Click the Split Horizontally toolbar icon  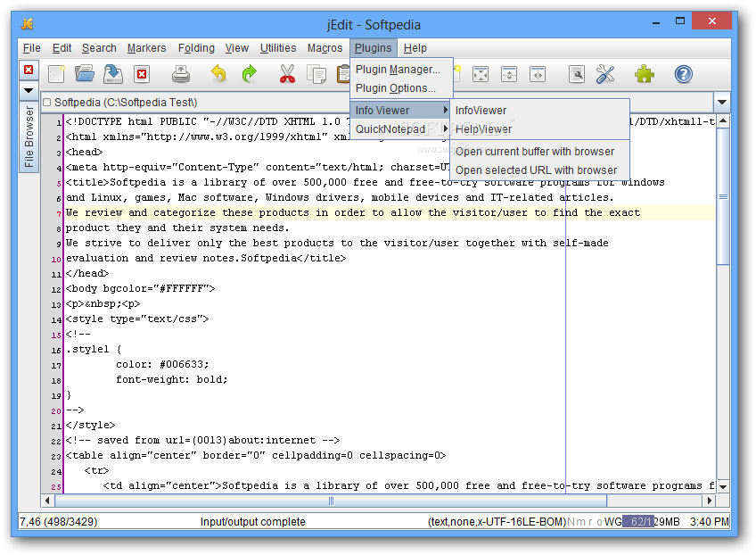pos(509,74)
